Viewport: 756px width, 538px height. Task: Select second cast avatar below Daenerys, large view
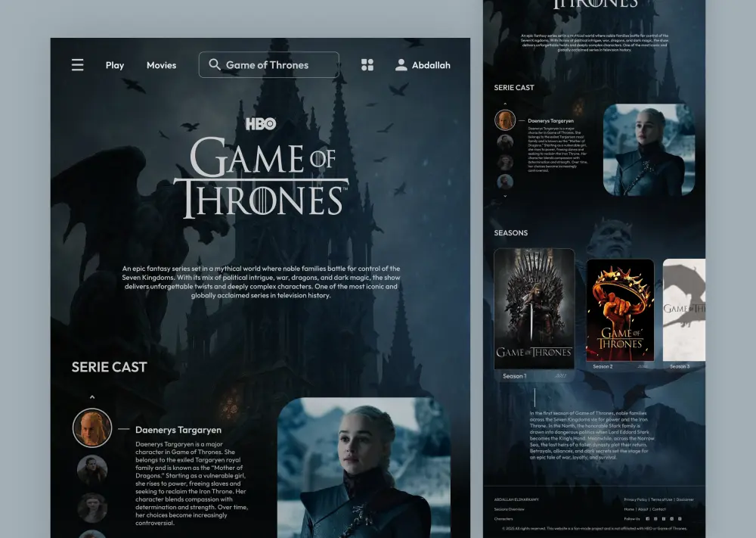click(x=92, y=469)
